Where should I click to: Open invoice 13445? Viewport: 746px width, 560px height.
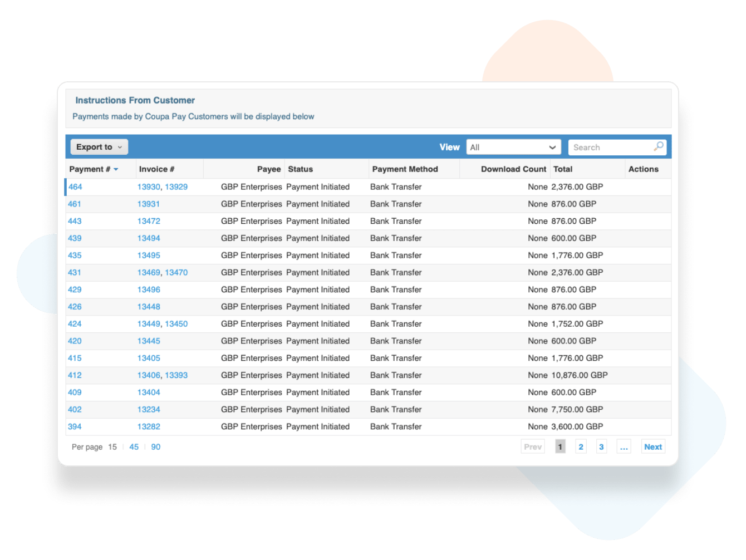pos(149,341)
